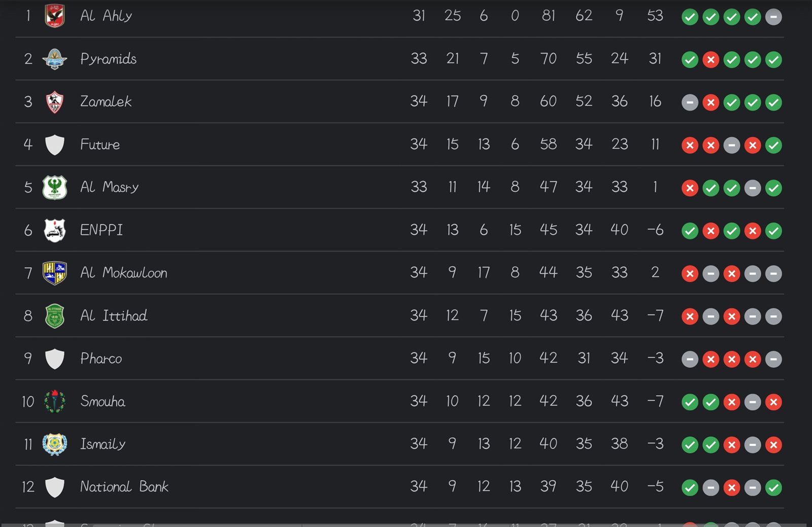Click Al Ahly's latest draw form indicator
This screenshot has height=527, width=812.
[773, 17]
